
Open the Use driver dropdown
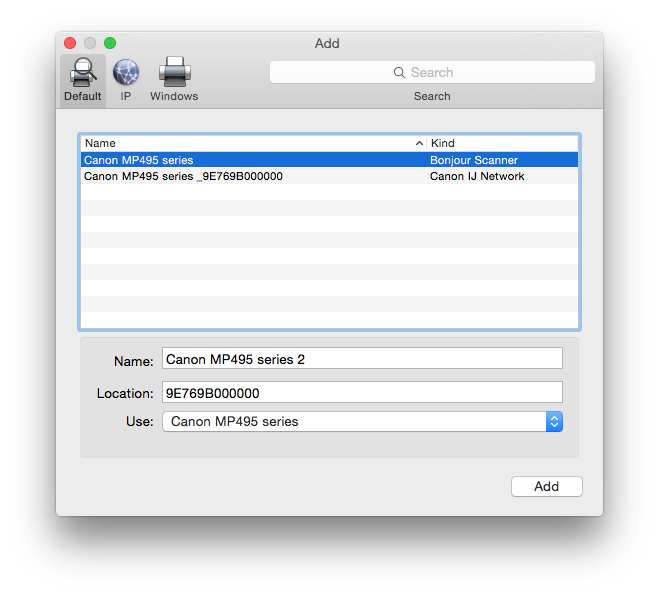point(362,422)
